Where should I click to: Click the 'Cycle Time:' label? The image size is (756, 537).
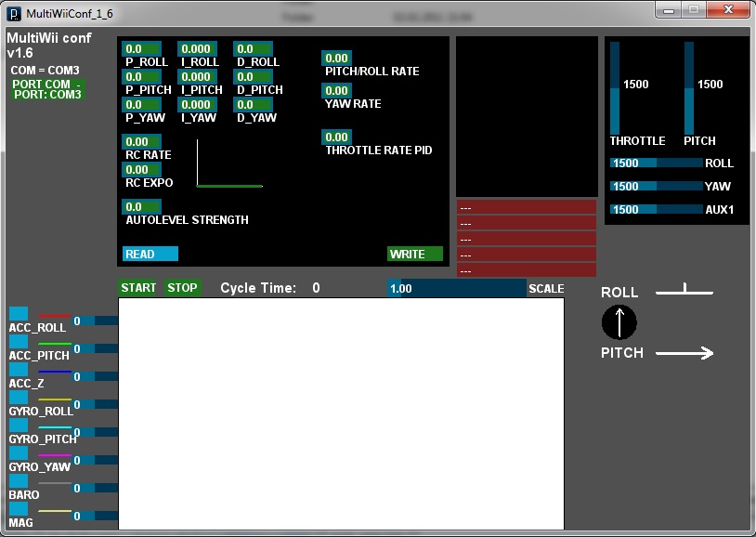[x=258, y=288]
